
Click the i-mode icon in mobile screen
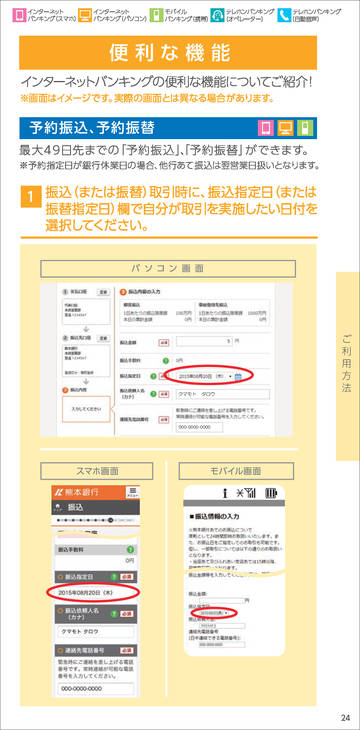tap(224, 494)
